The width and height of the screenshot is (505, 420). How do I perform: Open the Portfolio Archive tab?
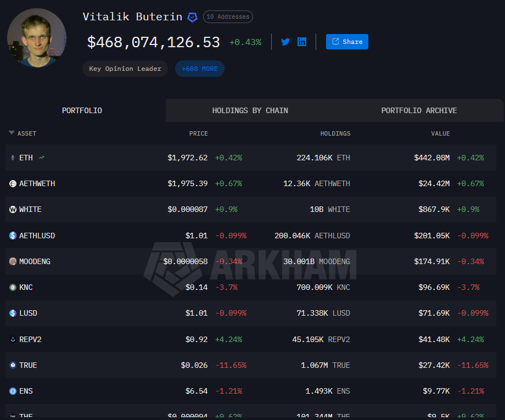(x=419, y=110)
